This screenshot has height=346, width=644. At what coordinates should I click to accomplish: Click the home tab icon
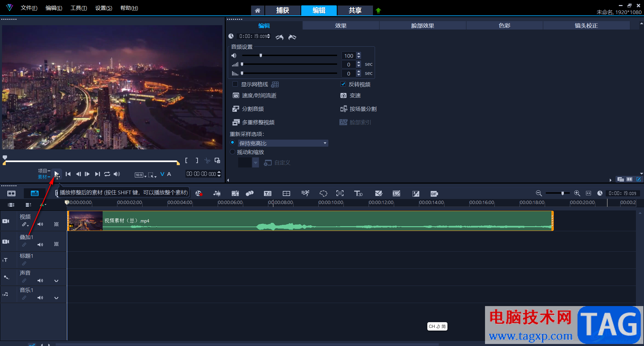click(257, 10)
